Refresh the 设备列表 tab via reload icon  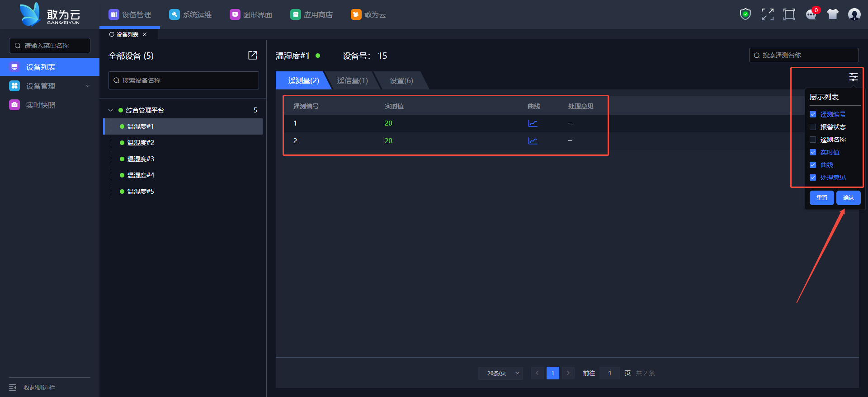tap(112, 34)
